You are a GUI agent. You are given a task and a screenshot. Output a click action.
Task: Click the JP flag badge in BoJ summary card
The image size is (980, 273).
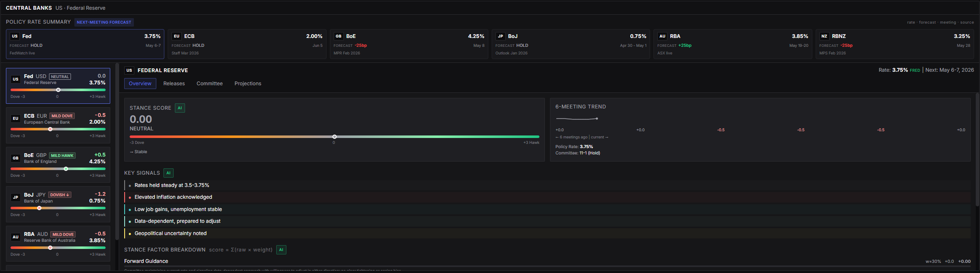pyautogui.click(x=500, y=36)
